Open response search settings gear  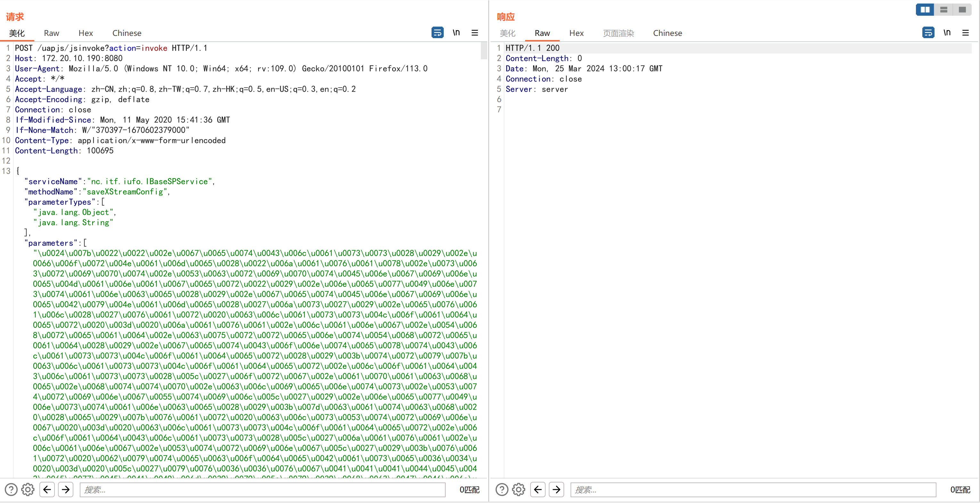[519, 489]
